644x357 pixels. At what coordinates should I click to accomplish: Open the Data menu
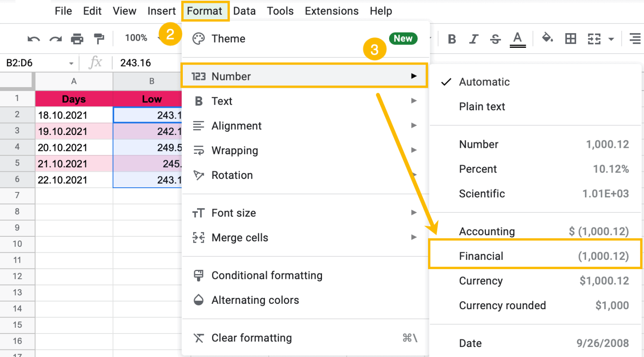pos(244,11)
